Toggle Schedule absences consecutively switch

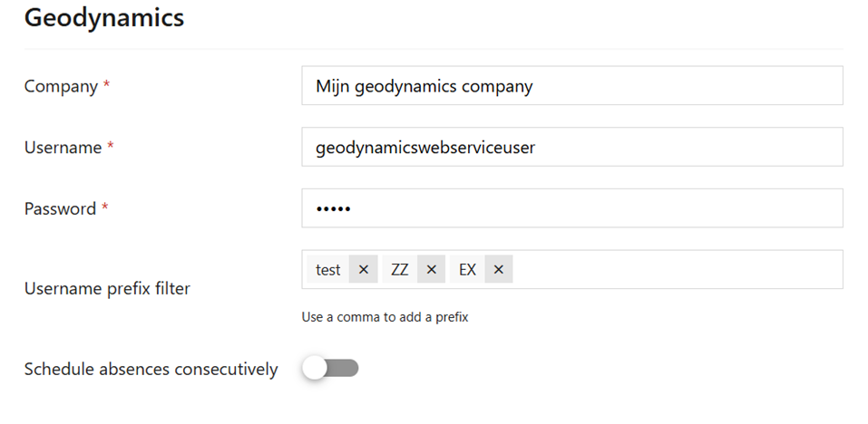pos(331,368)
